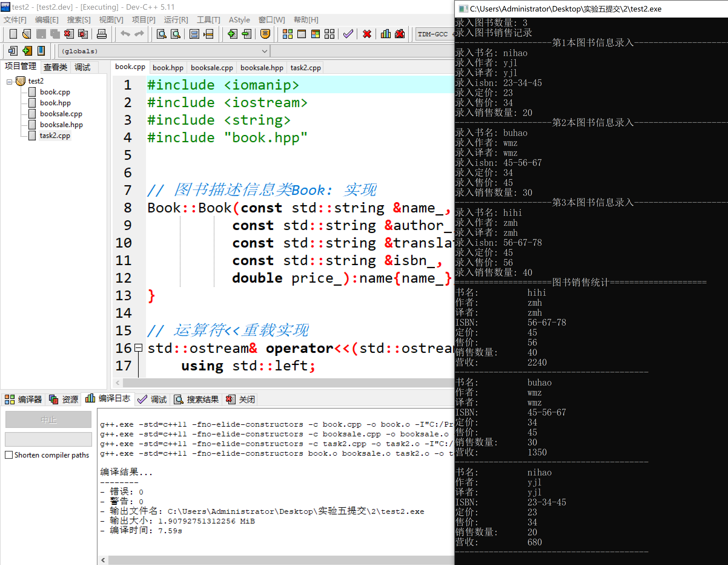Select task2.cpp in the project tree
The image size is (728, 565).
coord(55,135)
